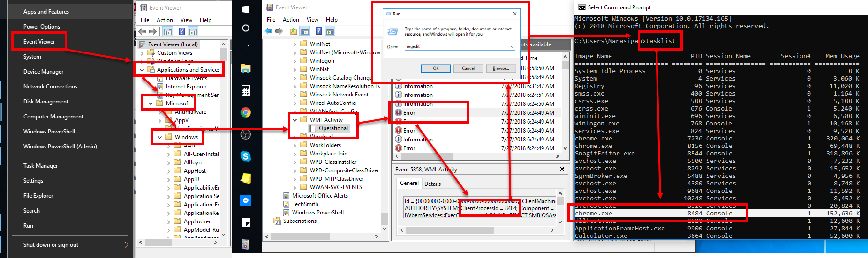Open Task View from the taskbar
This screenshot has width=868, height=258.
pos(246,46)
